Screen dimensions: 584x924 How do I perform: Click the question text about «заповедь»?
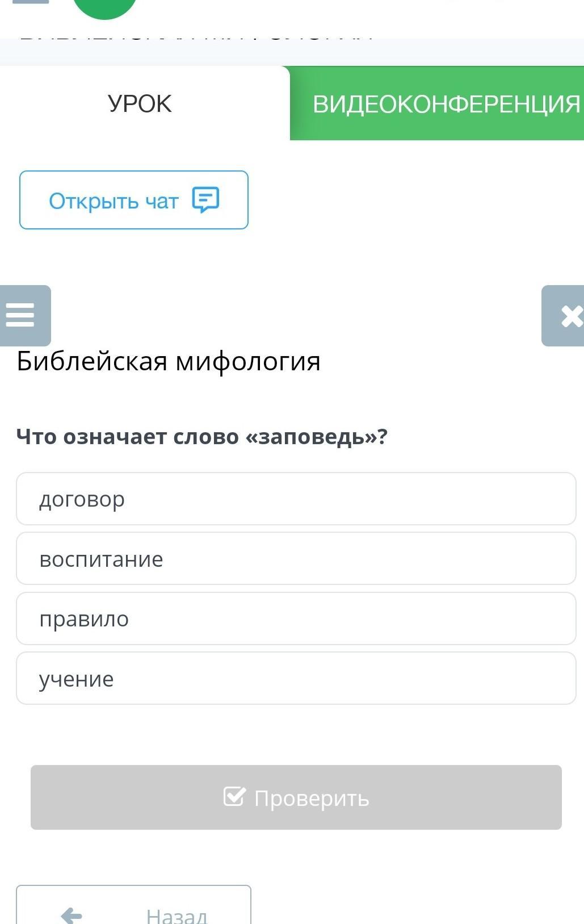[201, 437]
